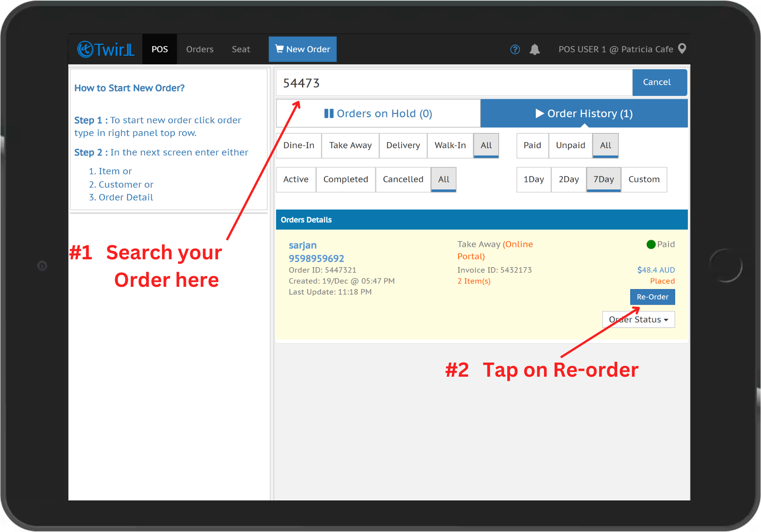This screenshot has height=532, width=761.
Task: Click Created: 19/Dec @ 05:47 PM
Action: pos(341,281)
